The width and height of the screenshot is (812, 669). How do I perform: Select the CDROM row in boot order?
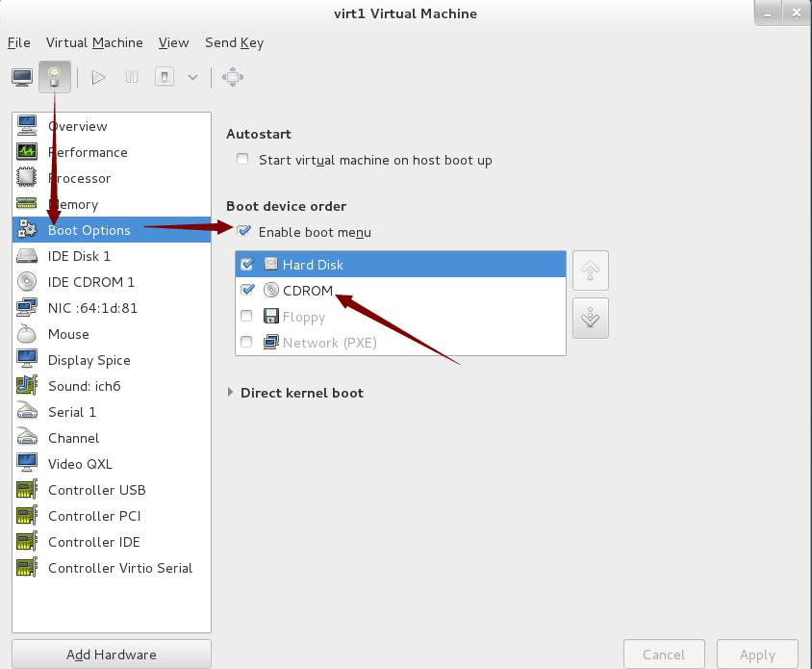coord(400,290)
